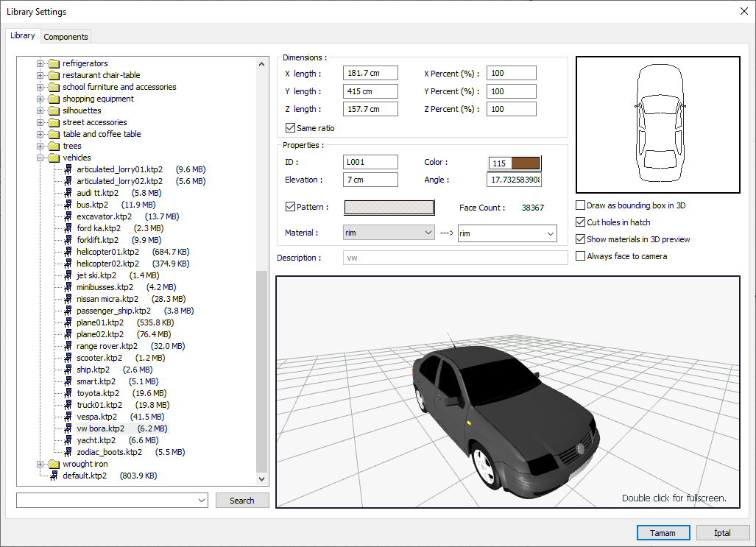Uncheck the Same ratio checkbox

click(290, 128)
